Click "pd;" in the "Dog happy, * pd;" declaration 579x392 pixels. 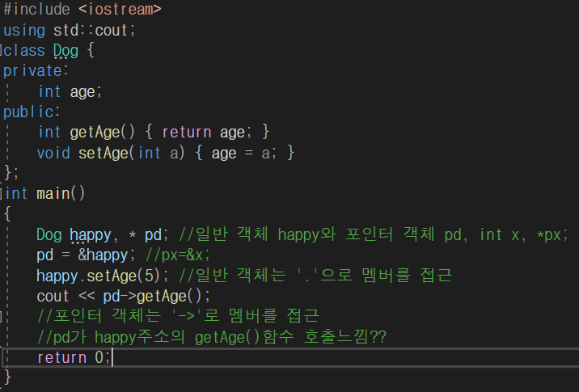pyautogui.click(x=157, y=235)
